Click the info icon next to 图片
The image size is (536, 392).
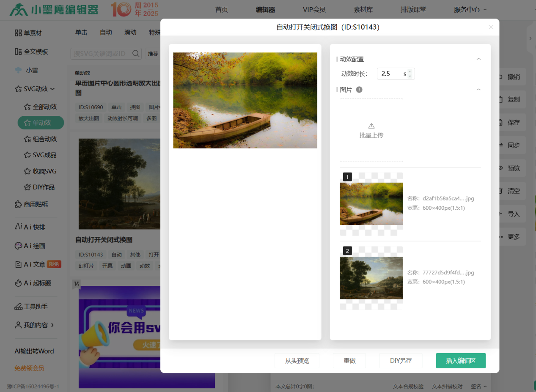pos(359,90)
